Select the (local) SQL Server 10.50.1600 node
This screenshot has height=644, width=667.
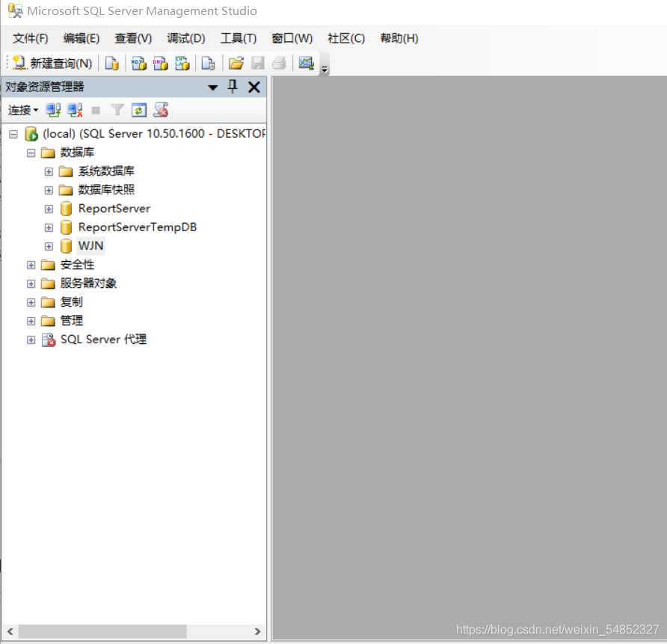pyautogui.click(x=153, y=134)
